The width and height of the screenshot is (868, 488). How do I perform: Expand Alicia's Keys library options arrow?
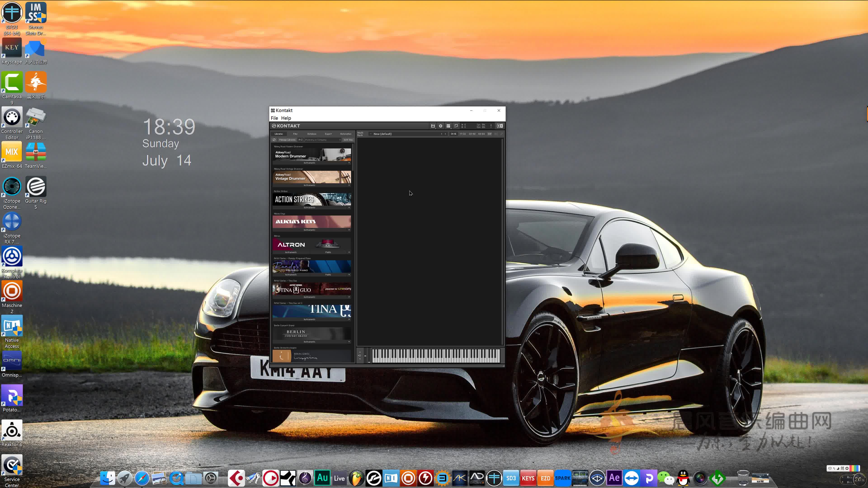click(349, 230)
